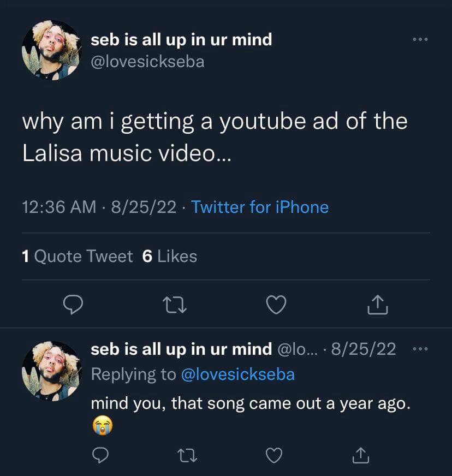Screen dimensions: 452x476
Task: Open main tweet author display name
Action: pos(181,40)
